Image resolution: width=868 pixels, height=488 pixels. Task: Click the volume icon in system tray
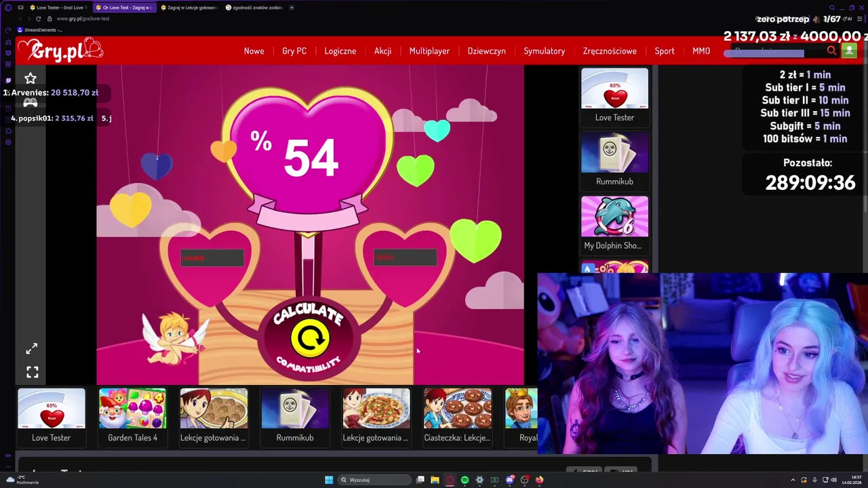[x=833, y=480]
